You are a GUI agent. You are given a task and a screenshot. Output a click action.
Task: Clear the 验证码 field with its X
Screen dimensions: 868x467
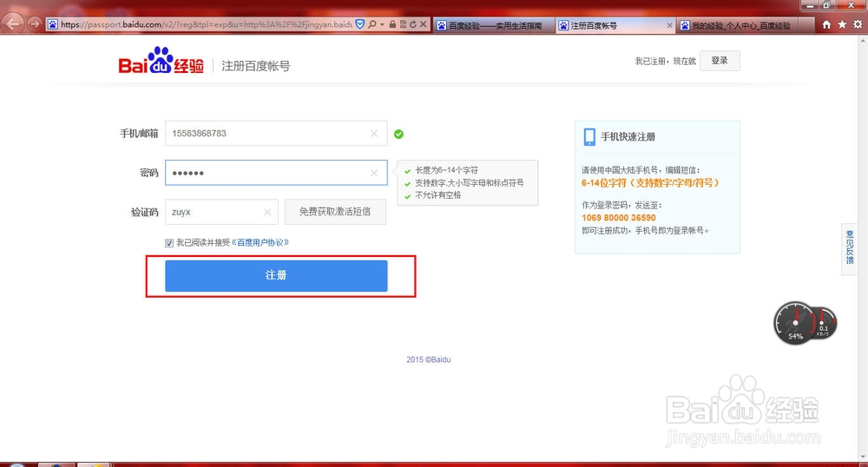click(x=267, y=212)
